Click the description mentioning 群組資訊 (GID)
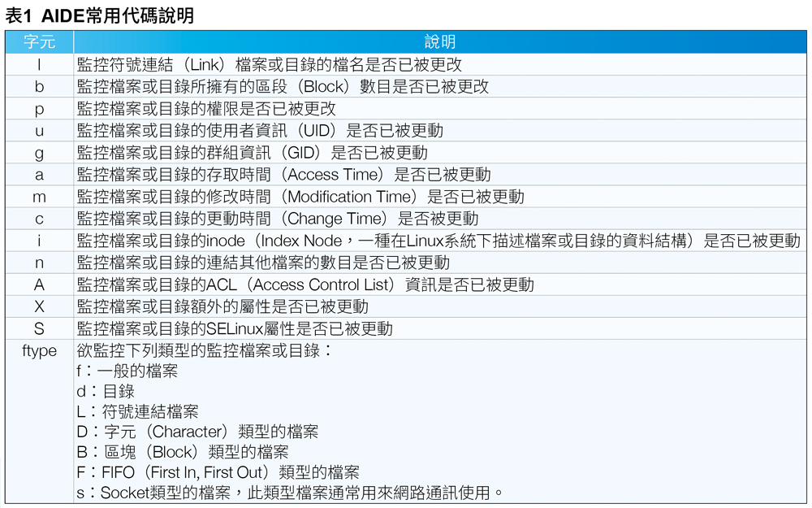Screen dimensions: 812x508 point(253,153)
